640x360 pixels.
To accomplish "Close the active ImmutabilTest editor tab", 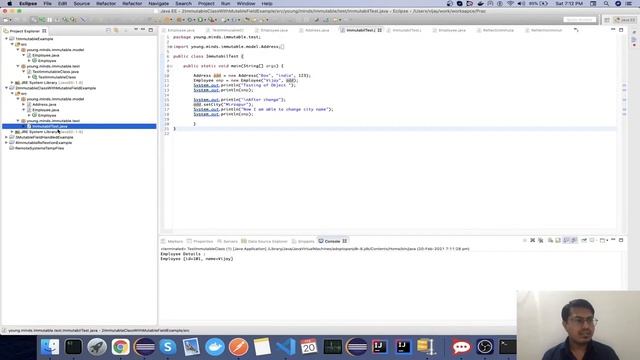I will point(380,30).
